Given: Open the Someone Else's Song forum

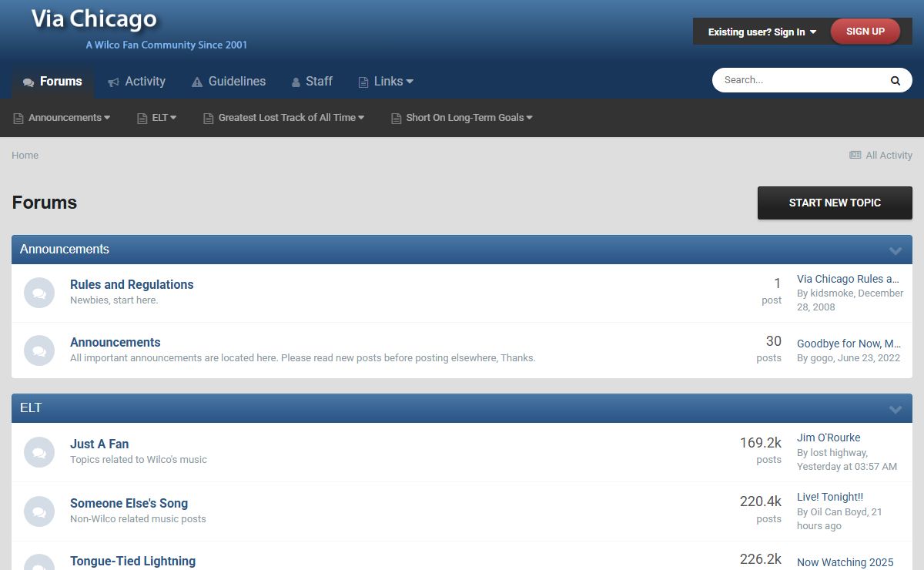Looking at the screenshot, I should [129, 503].
